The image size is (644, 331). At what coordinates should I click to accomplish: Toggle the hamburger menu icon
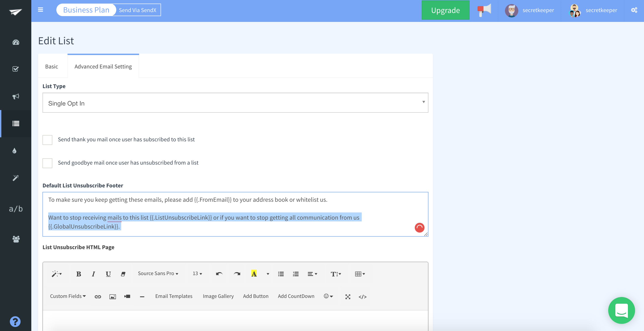point(40,10)
